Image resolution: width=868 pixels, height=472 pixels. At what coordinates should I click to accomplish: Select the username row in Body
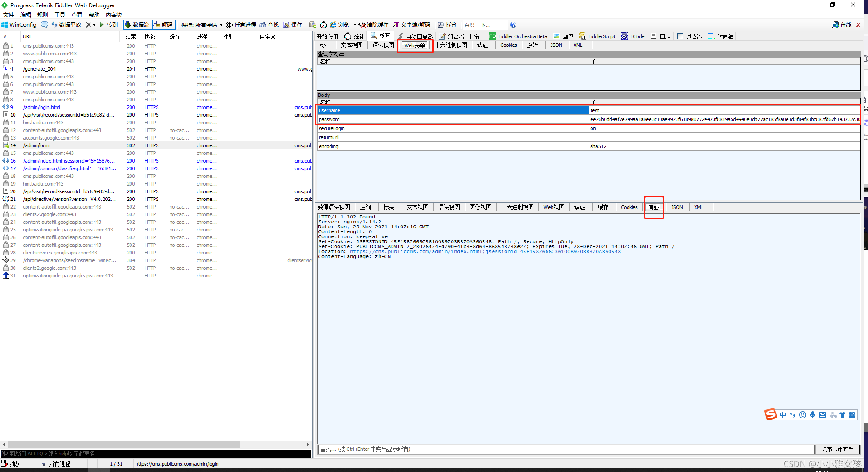coord(588,110)
